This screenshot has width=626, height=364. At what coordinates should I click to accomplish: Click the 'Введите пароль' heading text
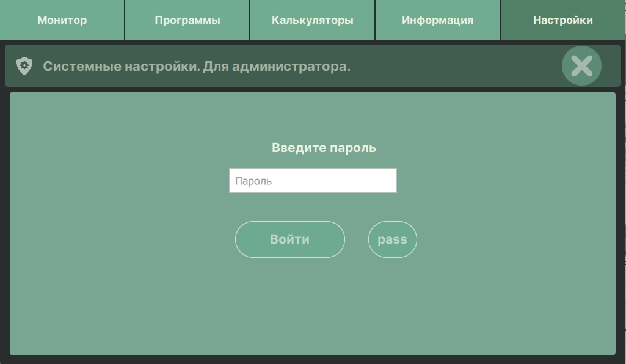(324, 148)
